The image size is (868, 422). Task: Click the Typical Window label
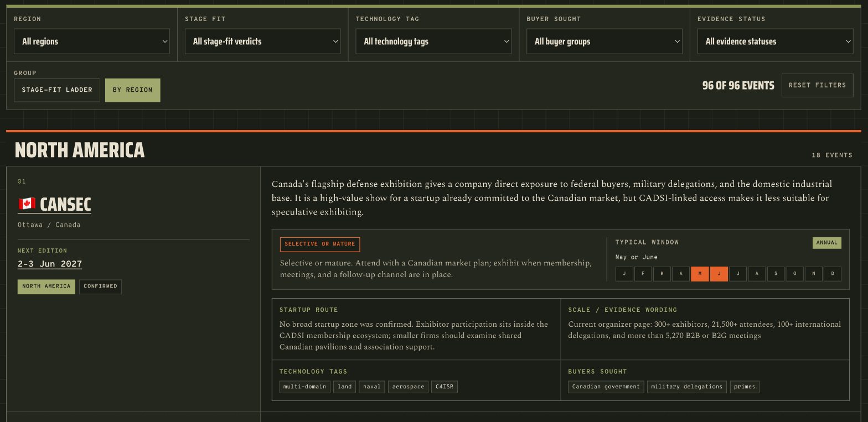click(647, 242)
